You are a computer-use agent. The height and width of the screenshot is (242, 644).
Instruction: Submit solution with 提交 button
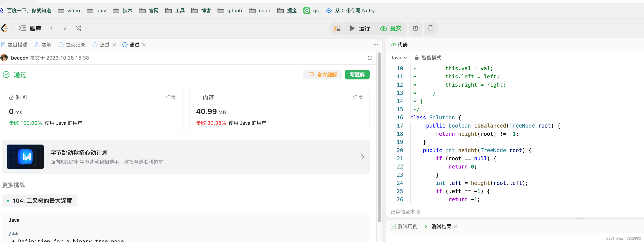pyautogui.click(x=391, y=28)
